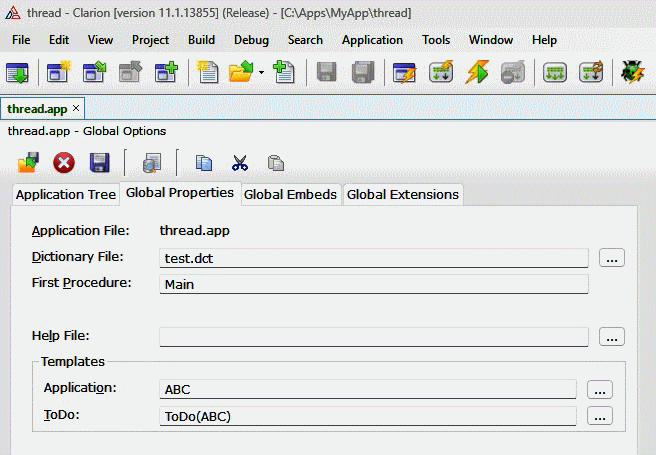The image size is (656, 455).
Task: Select the Application Tree tab
Action: coord(66,194)
